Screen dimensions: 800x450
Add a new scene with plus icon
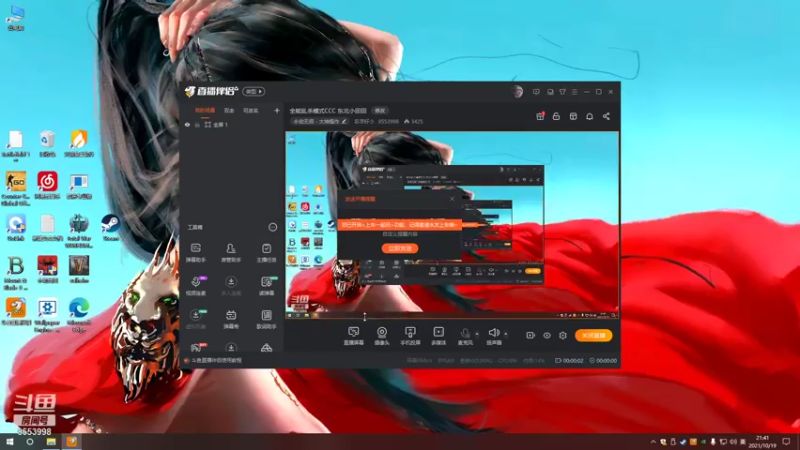click(x=277, y=110)
